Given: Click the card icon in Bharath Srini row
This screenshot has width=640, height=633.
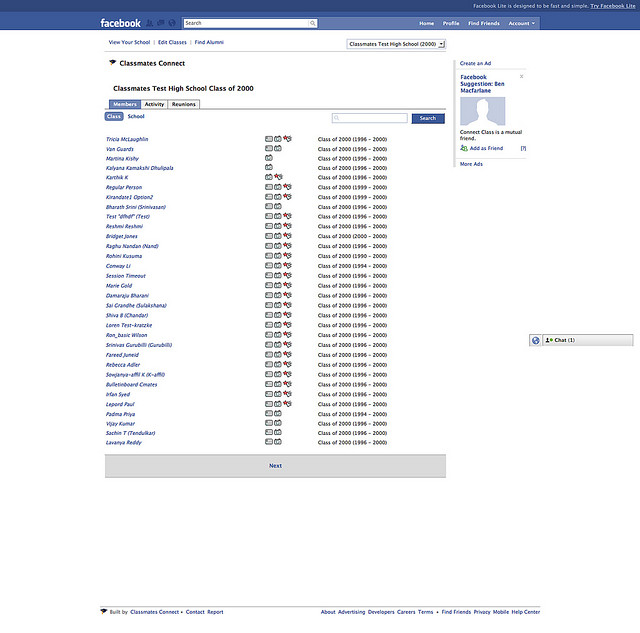Looking at the screenshot, I should click(x=269, y=207).
